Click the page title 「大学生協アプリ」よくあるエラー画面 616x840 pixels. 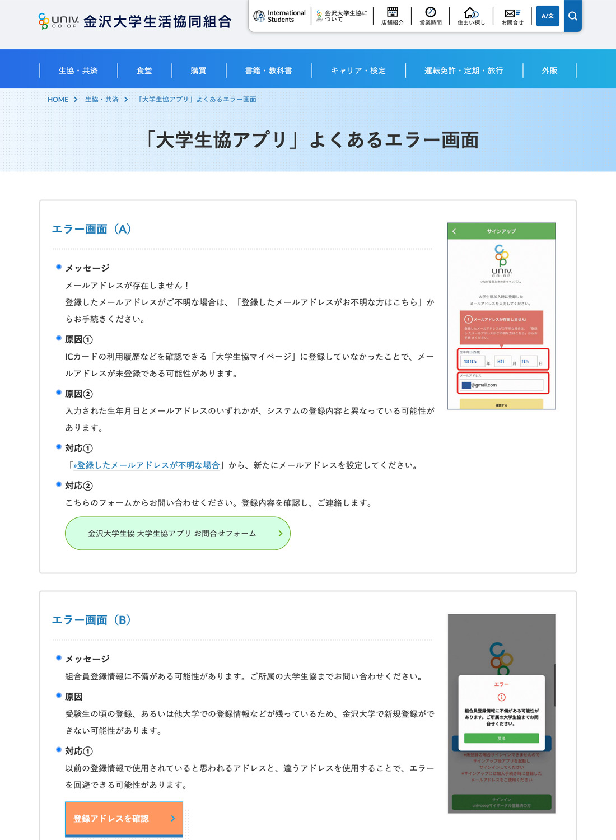pyautogui.click(x=311, y=140)
